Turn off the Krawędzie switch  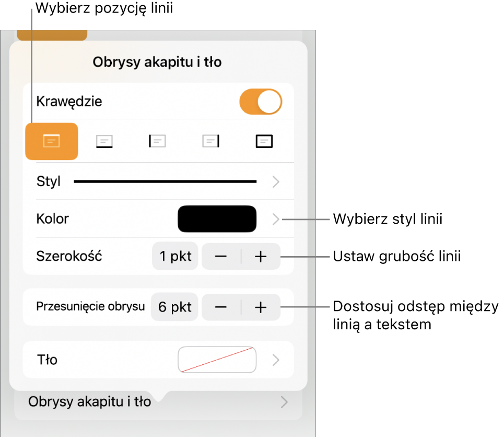click(261, 102)
